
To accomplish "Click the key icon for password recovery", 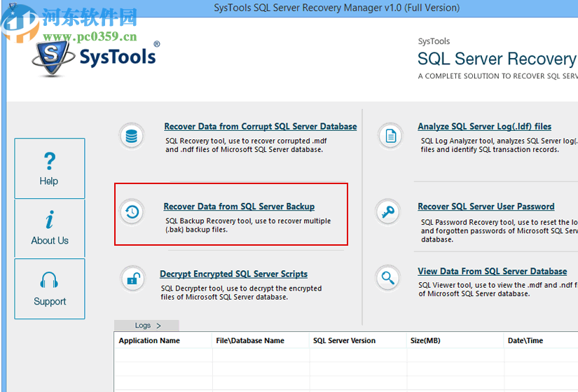I will 388,212.
